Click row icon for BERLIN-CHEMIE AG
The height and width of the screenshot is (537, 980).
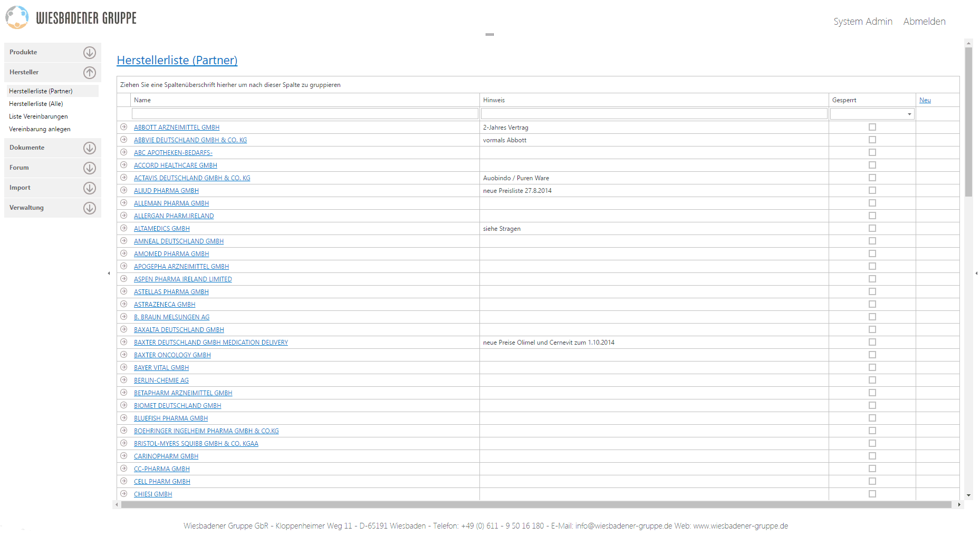(x=124, y=380)
